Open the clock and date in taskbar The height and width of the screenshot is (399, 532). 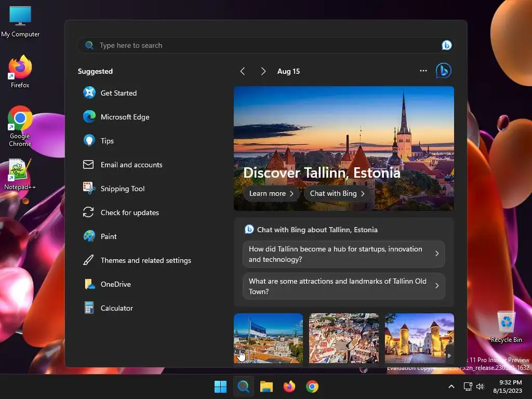coord(508,387)
